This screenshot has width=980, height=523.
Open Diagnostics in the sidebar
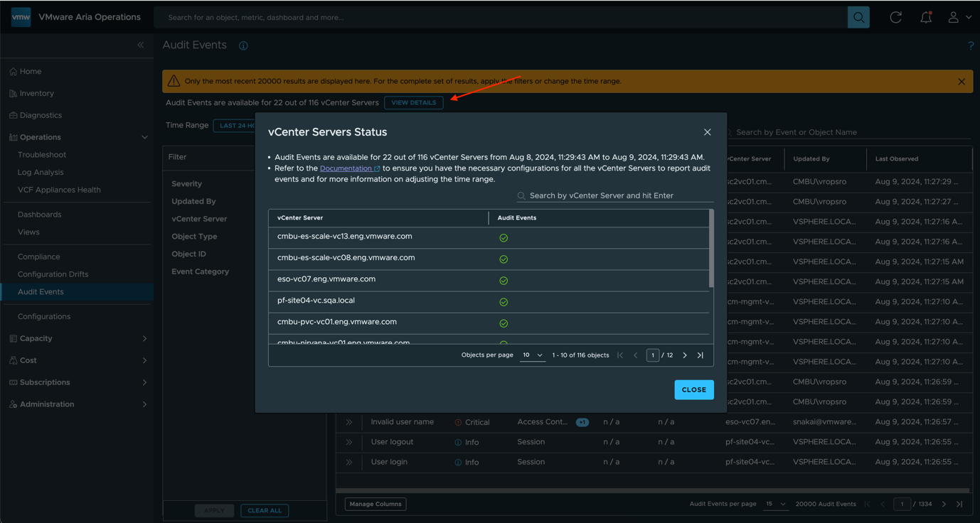pyautogui.click(x=41, y=115)
